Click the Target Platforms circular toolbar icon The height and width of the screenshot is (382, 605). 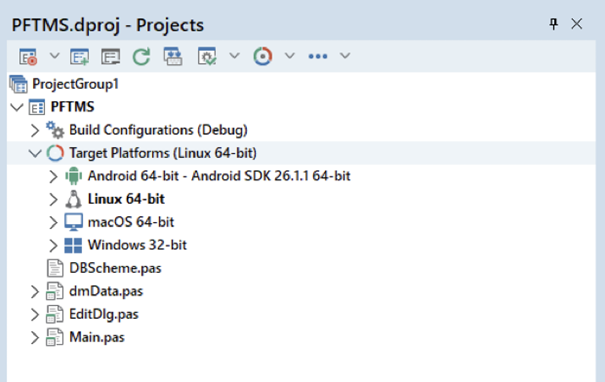tap(263, 56)
